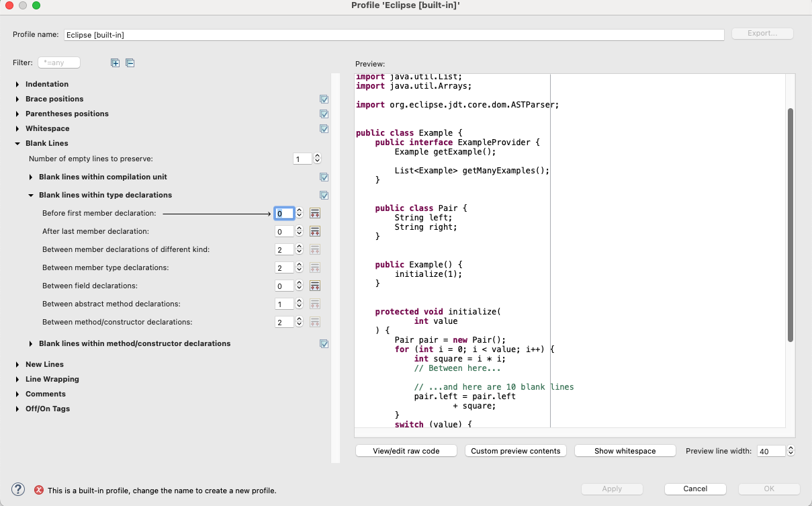The width and height of the screenshot is (812, 506).
Task: Expand the New Lines section
Action: click(x=17, y=364)
